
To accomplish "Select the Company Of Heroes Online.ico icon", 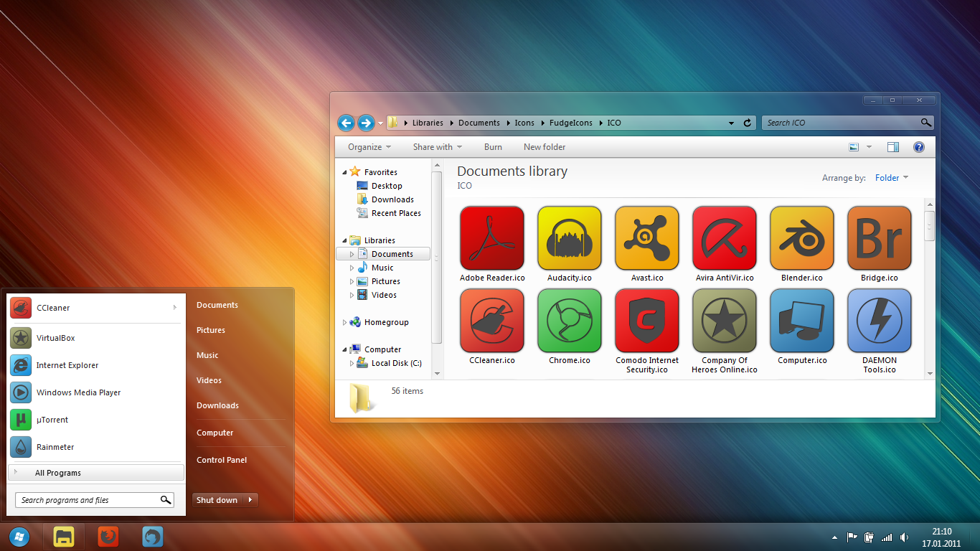I will tap(725, 321).
